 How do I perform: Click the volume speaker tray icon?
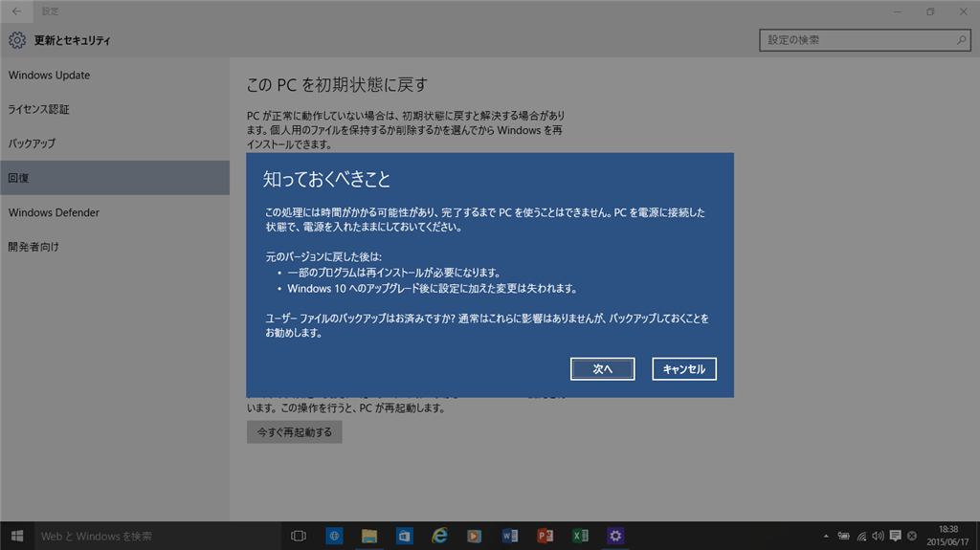[x=879, y=536]
